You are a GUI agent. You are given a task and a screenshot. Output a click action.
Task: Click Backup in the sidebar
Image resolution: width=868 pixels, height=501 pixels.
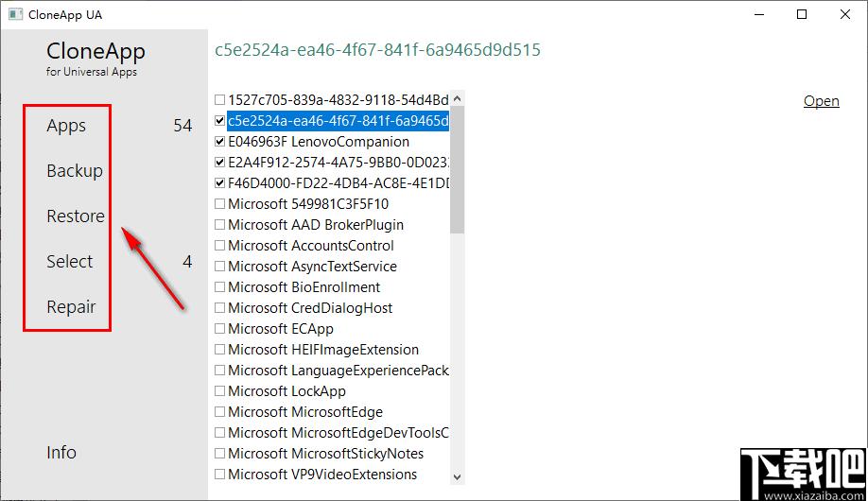pyautogui.click(x=75, y=170)
